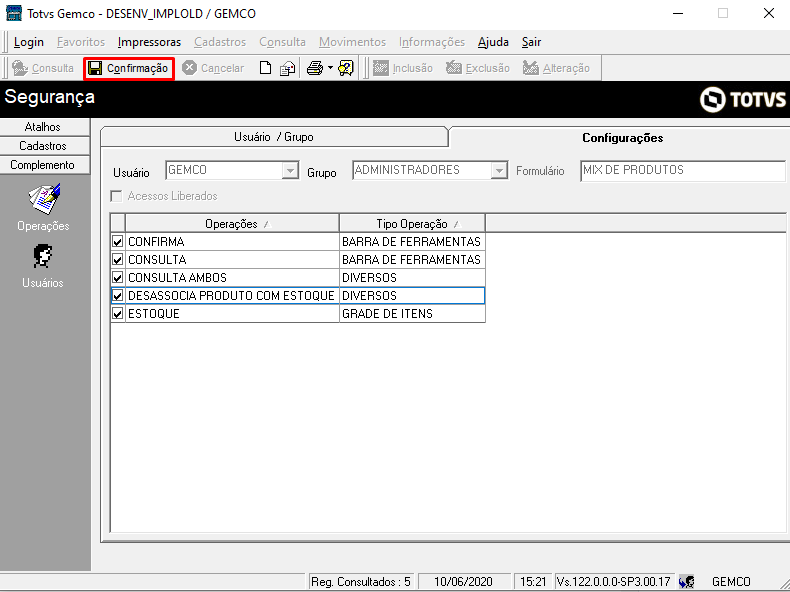Click the Cadastros sidebar button

click(x=43, y=146)
